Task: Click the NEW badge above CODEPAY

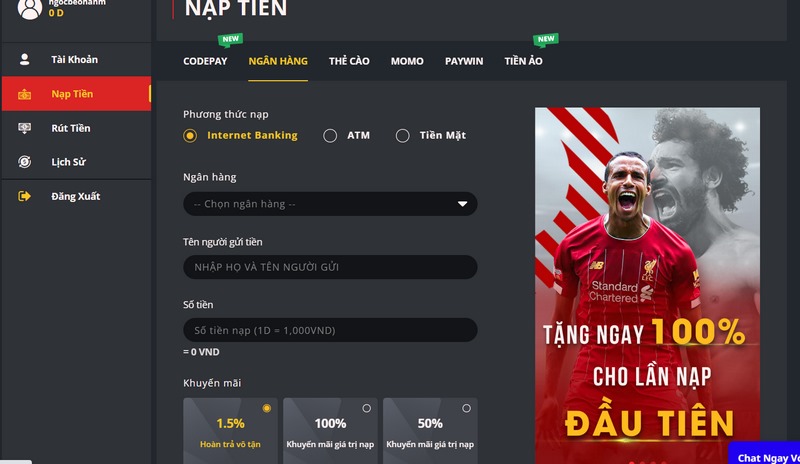Action: 230,39
